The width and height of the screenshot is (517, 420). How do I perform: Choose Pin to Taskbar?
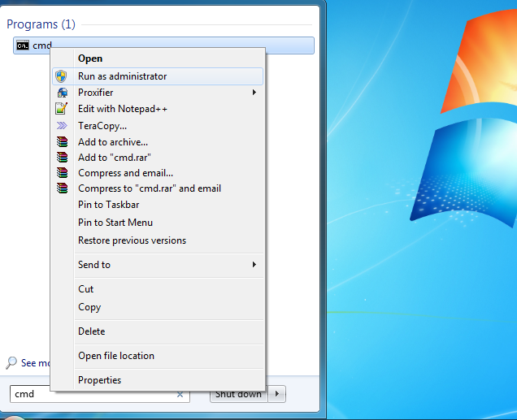[x=159, y=205]
